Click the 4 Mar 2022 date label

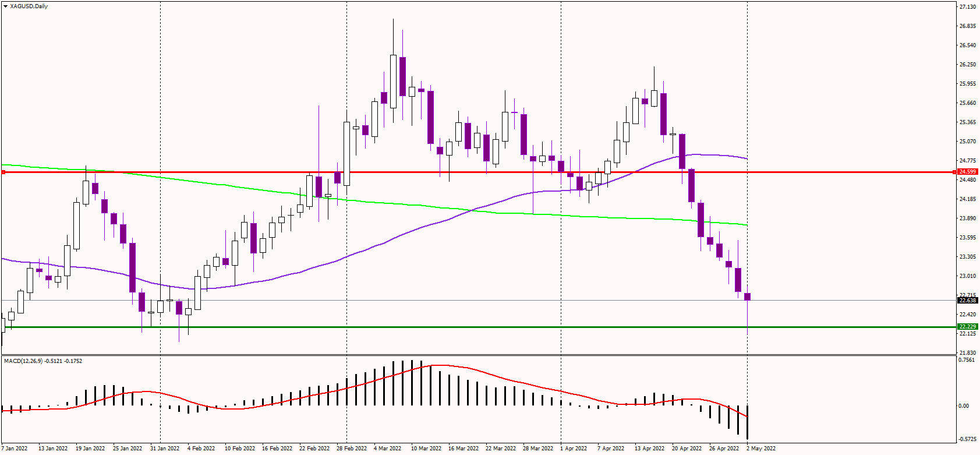388,449
